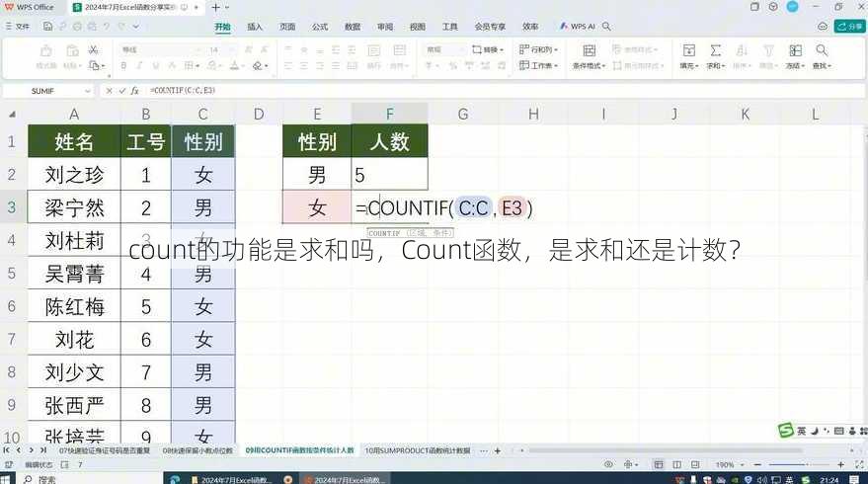Click zoom in plus icon in status bar
The image size is (868, 484).
(x=841, y=464)
